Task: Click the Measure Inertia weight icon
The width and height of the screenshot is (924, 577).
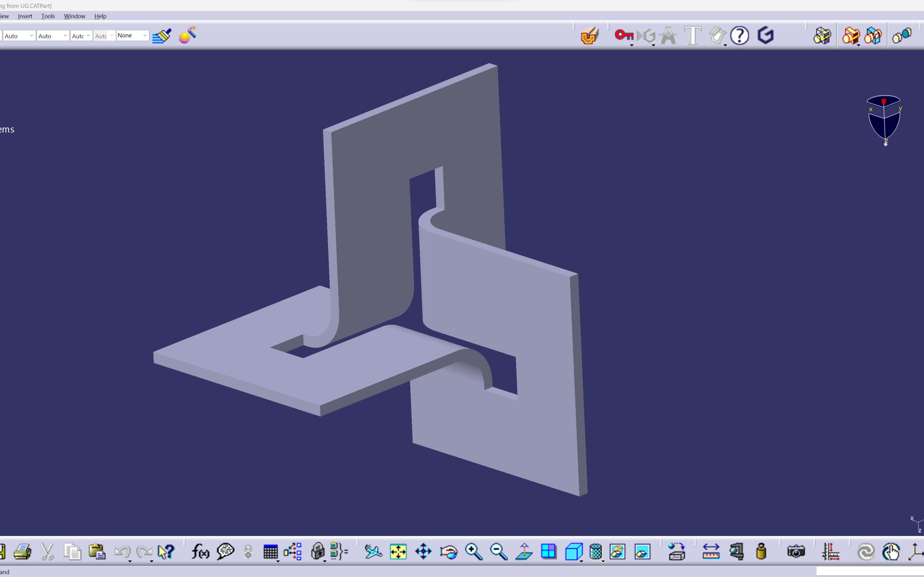Action: pos(761,552)
